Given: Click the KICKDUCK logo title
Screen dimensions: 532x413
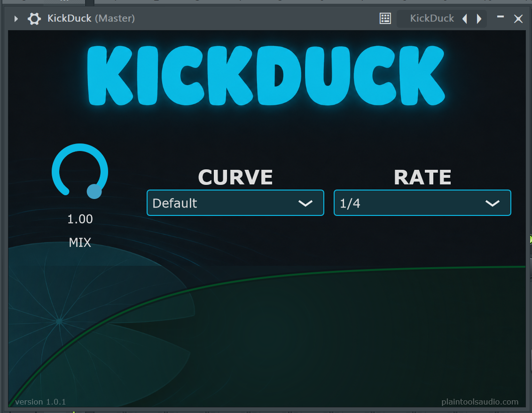Looking at the screenshot, I should (266, 76).
